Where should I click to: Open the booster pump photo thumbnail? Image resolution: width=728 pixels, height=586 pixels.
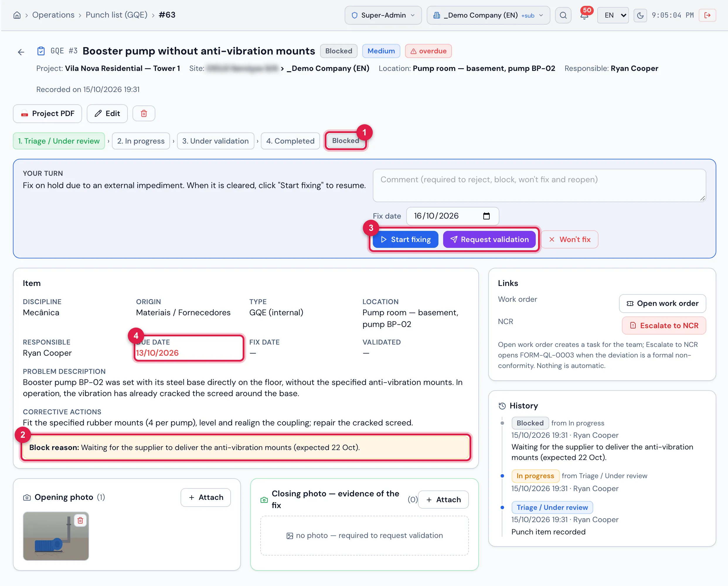pos(56,536)
